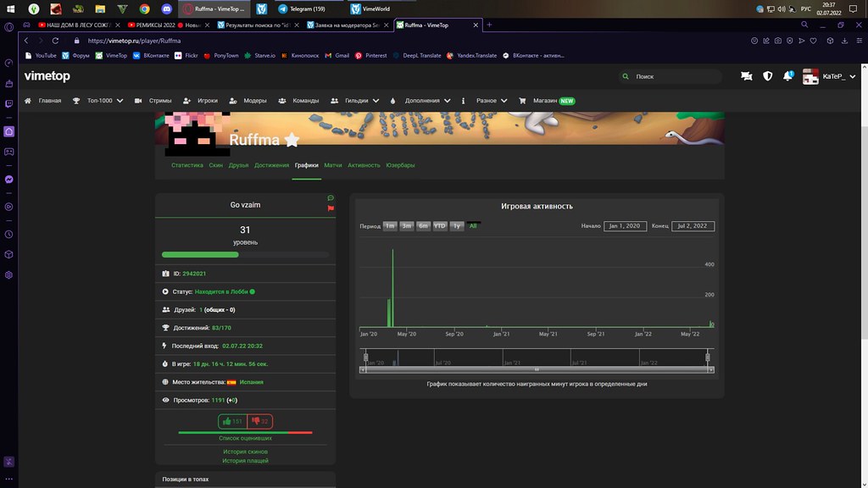Click the green comment bubble icon

point(331,198)
